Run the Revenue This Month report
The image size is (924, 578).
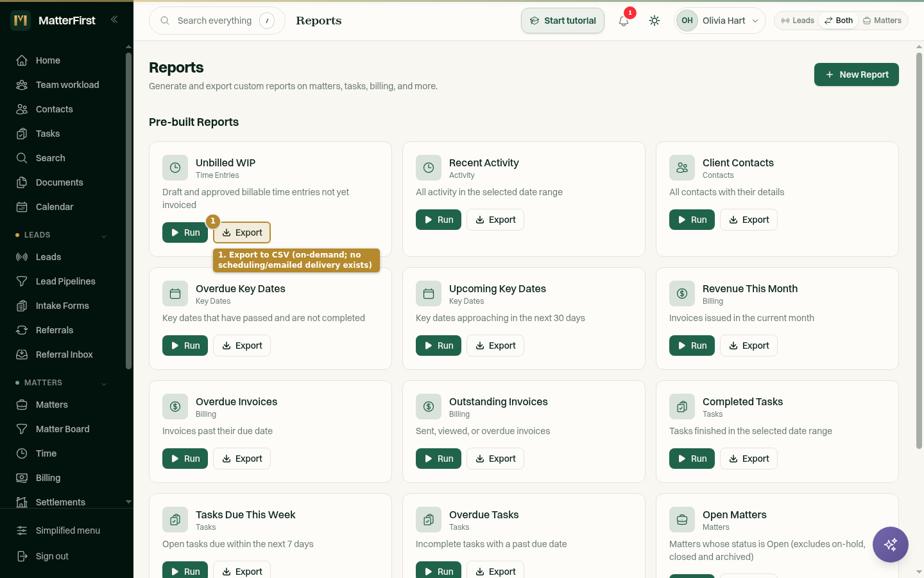pyautogui.click(x=692, y=346)
